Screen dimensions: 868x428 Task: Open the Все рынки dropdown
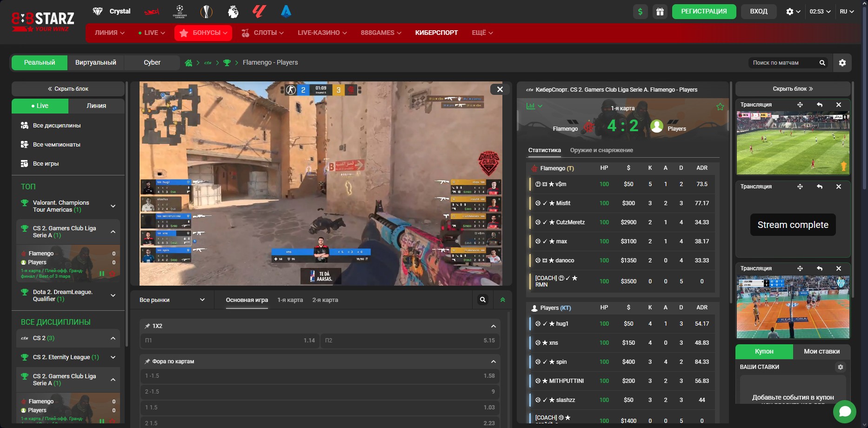pos(172,300)
